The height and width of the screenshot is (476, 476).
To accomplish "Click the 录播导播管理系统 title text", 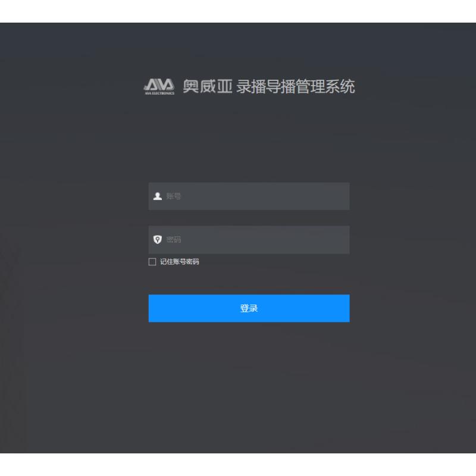I will (x=296, y=86).
